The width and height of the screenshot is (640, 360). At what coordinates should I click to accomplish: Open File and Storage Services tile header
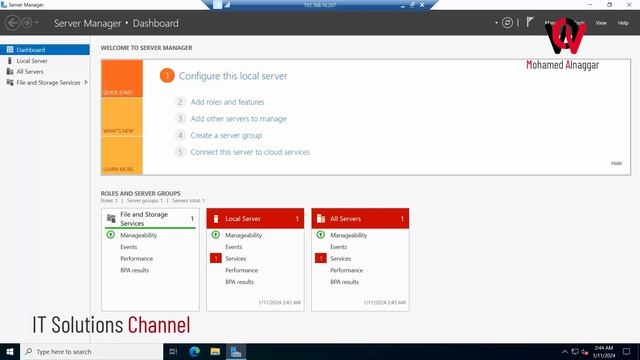[150, 219]
